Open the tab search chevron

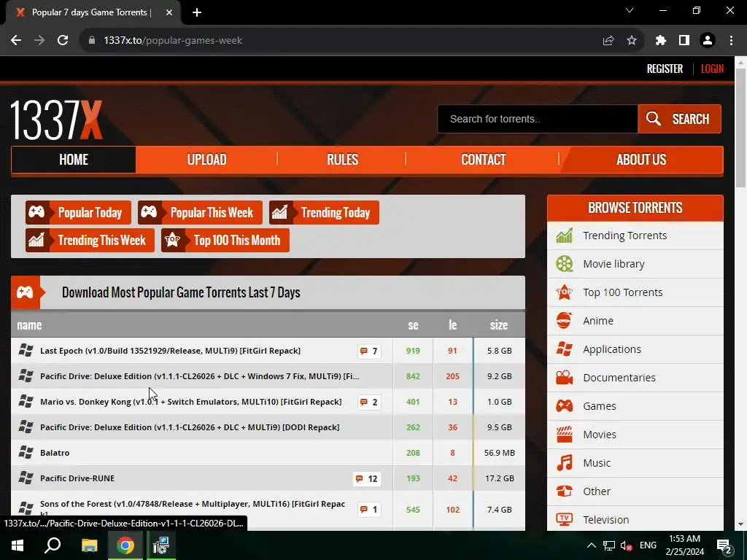[630, 10]
